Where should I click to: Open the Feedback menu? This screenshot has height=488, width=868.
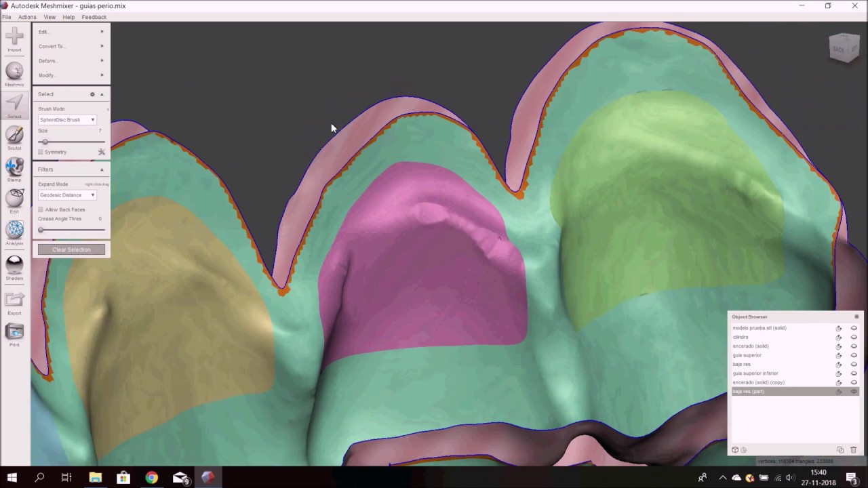point(94,17)
